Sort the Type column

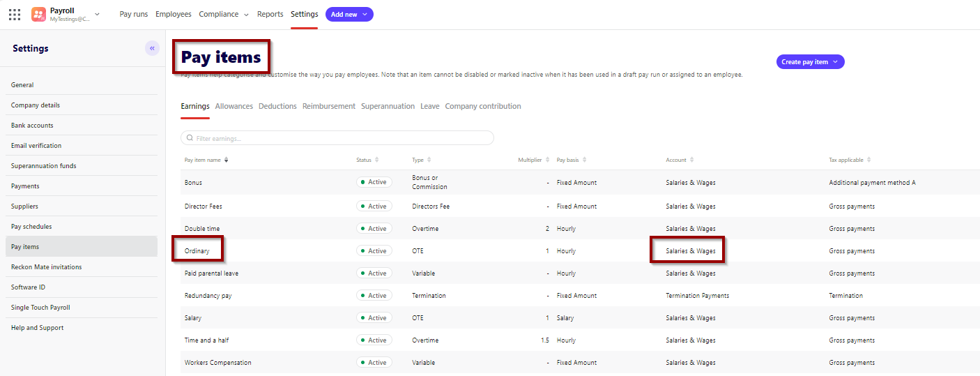click(x=429, y=160)
